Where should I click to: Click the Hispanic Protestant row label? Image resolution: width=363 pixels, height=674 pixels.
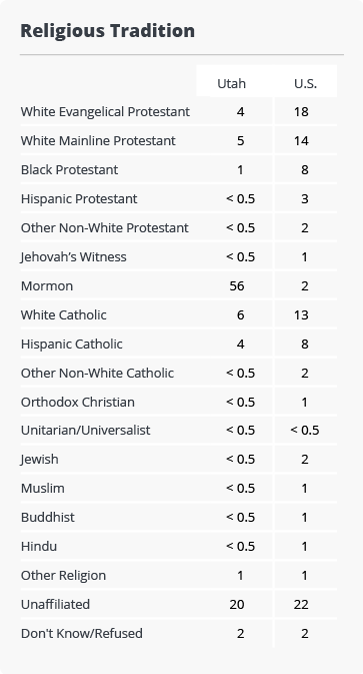[79, 199]
